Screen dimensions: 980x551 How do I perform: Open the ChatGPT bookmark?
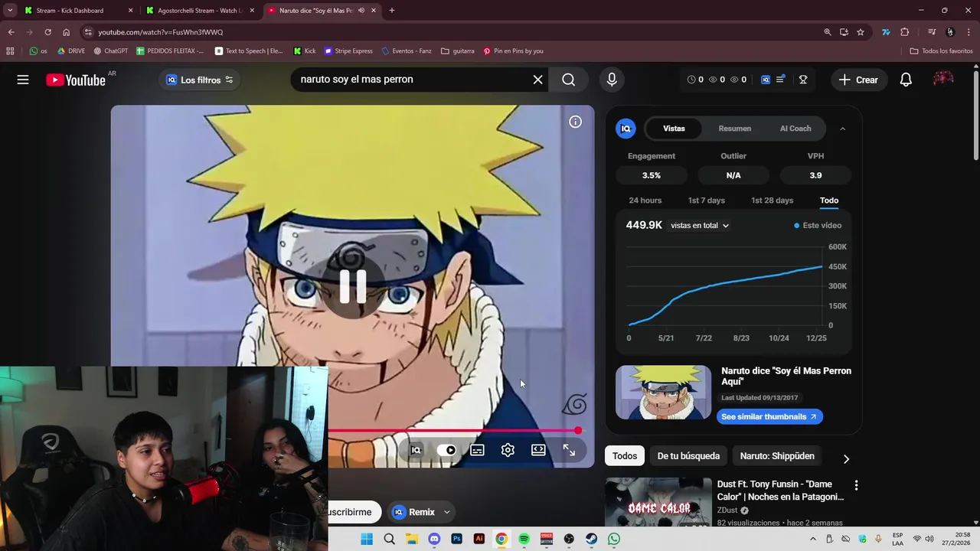coord(110,51)
